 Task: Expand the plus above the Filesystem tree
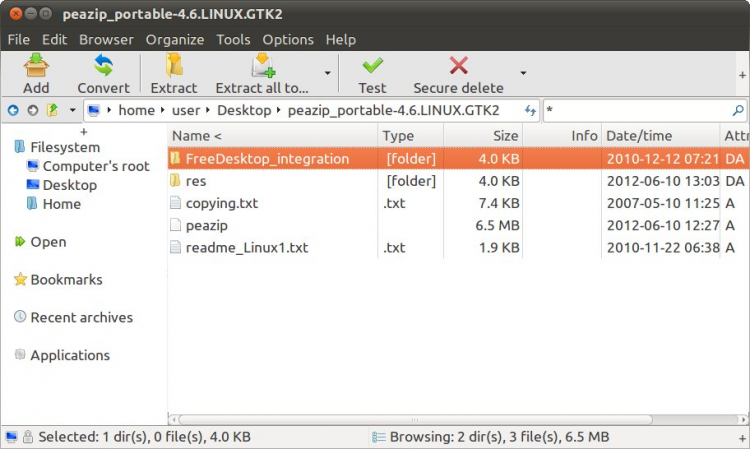coord(84,131)
